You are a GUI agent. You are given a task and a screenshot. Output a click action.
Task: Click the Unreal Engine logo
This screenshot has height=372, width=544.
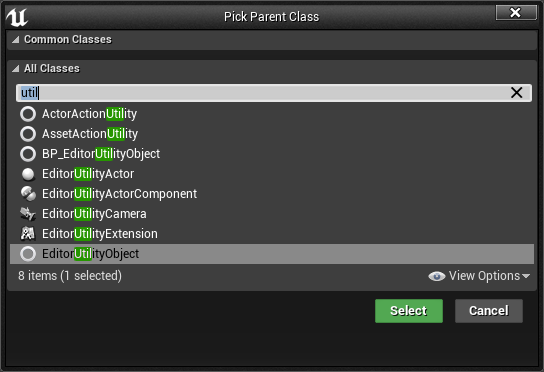(17, 17)
